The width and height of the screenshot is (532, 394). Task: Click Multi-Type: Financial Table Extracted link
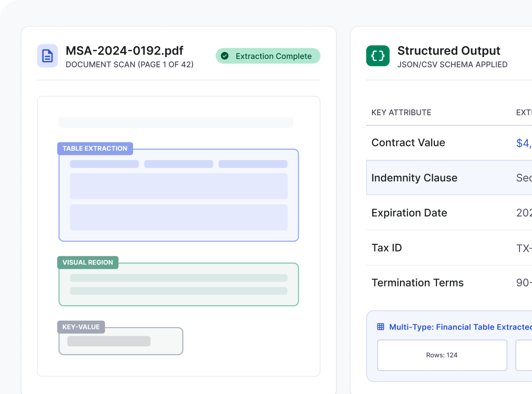pos(460,327)
